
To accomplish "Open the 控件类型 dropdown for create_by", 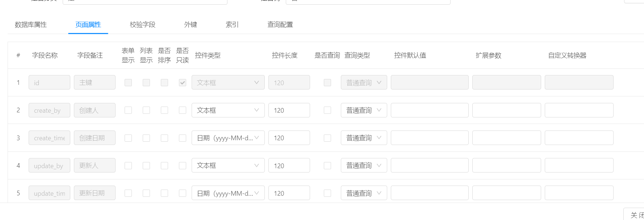I will click(228, 110).
